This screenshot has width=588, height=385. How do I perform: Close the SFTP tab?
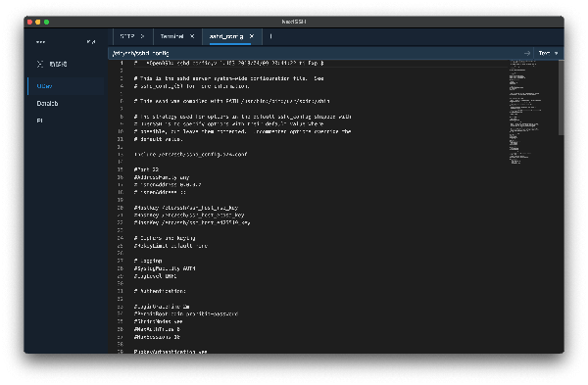[x=142, y=36]
